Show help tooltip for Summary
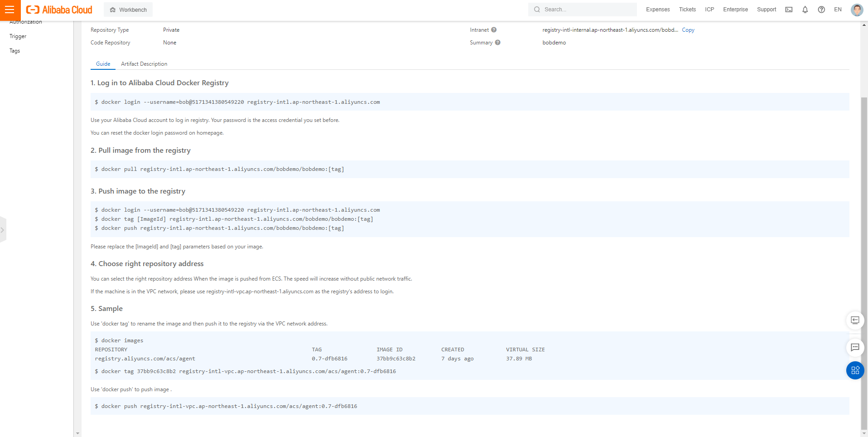868x437 pixels. [x=497, y=43]
